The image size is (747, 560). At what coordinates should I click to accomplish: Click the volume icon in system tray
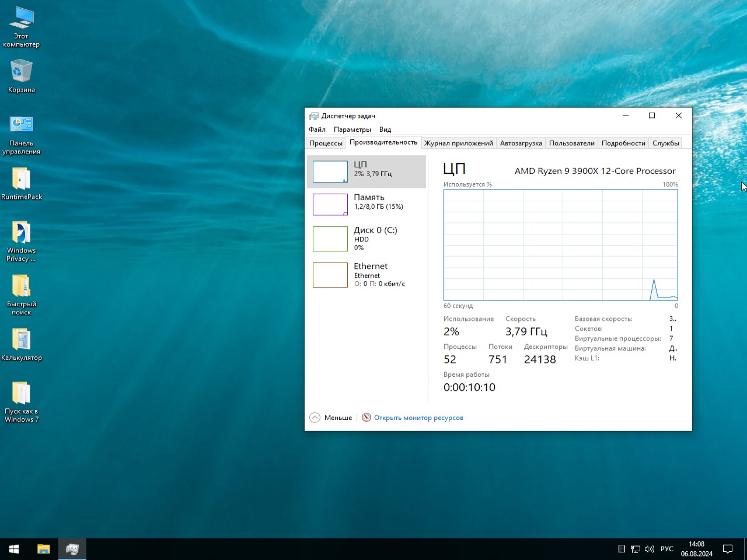(x=650, y=549)
